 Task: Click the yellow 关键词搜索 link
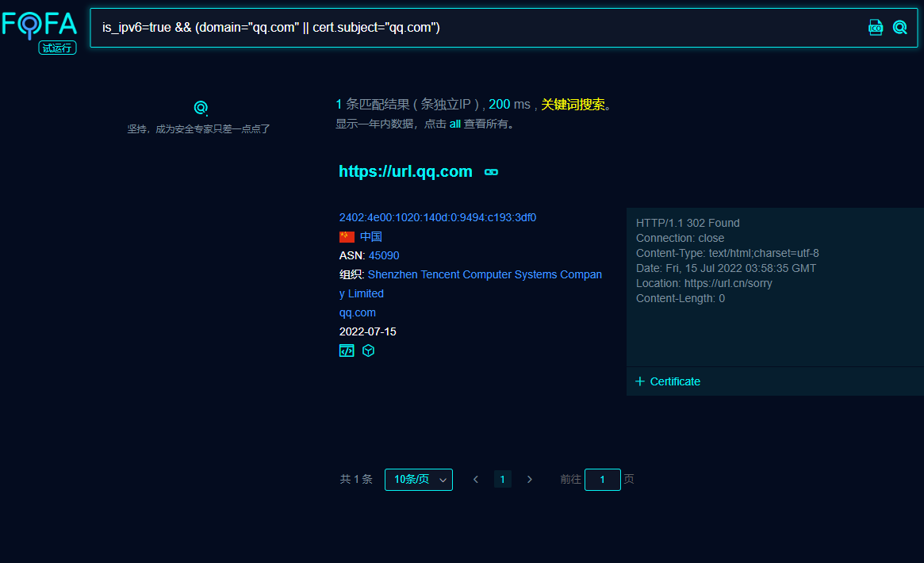pyautogui.click(x=573, y=105)
